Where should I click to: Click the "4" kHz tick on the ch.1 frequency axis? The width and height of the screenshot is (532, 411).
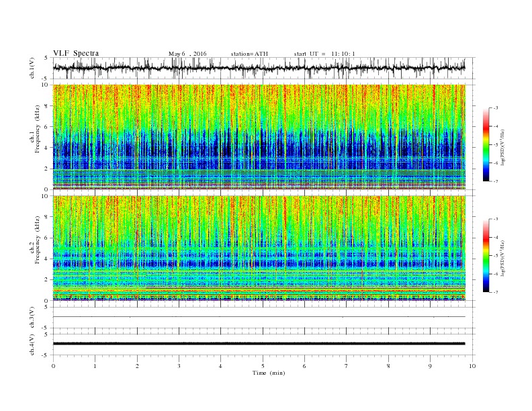[x=46, y=148]
